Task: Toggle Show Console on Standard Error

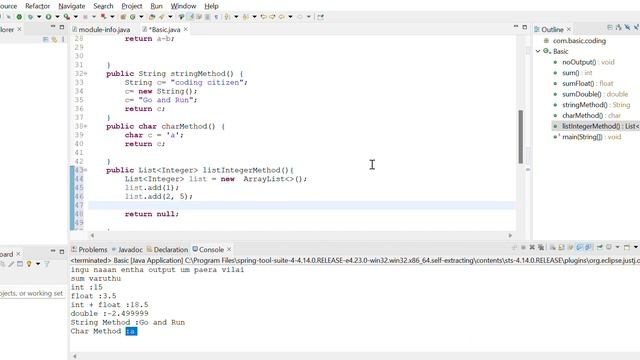Action: (x=588, y=247)
